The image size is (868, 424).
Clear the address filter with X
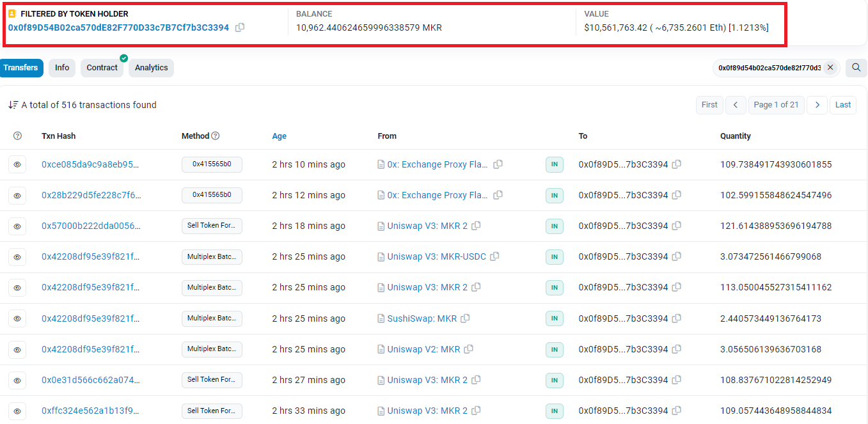(830, 68)
